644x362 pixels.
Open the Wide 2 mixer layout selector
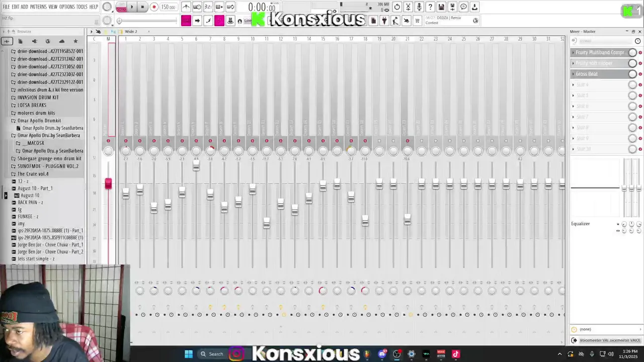[x=131, y=32]
